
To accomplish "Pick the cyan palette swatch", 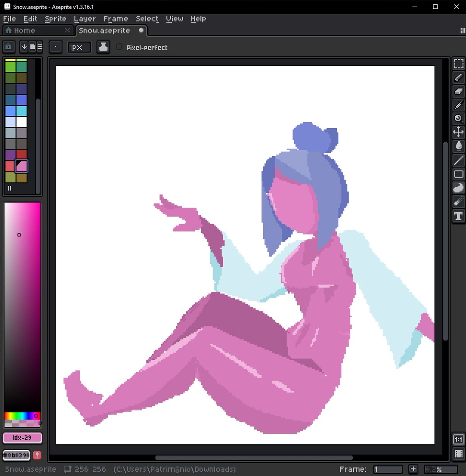I will (x=21, y=111).
